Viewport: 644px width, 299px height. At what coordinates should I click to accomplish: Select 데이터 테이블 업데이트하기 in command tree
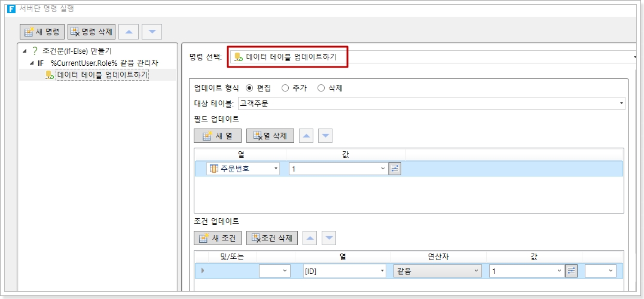click(x=102, y=75)
